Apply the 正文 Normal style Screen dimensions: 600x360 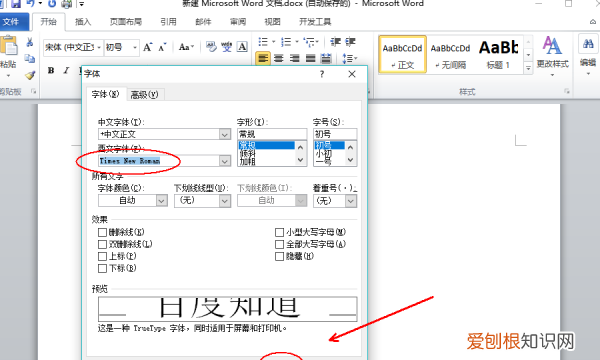[402, 54]
